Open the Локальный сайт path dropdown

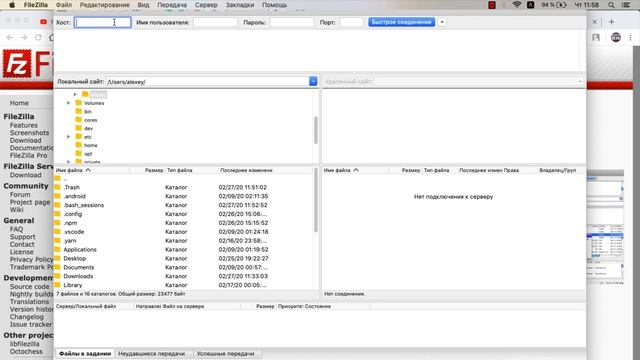(x=313, y=81)
